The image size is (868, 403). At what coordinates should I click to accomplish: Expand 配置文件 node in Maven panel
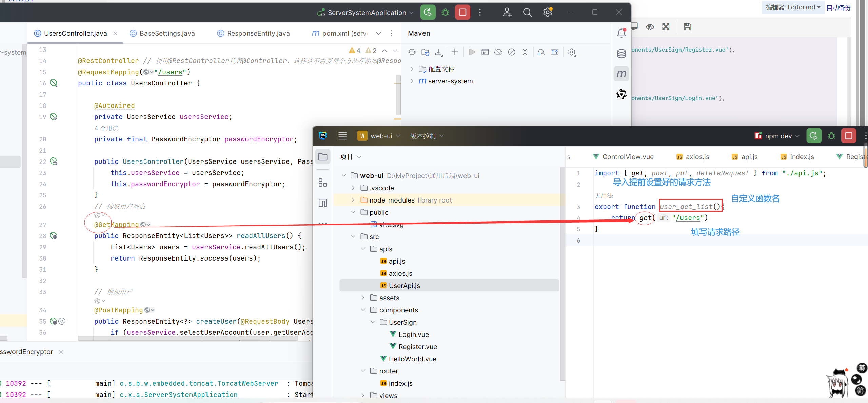click(412, 69)
